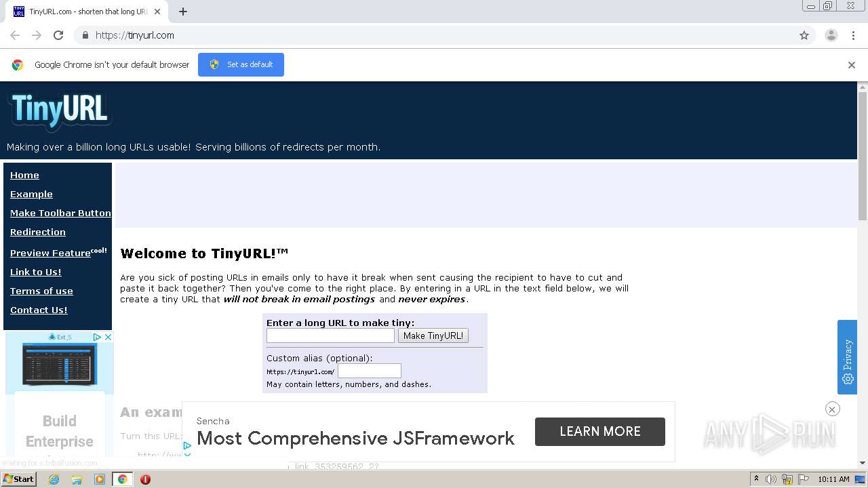The width and height of the screenshot is (868, 488).
Task: Click the padlock site info icon
Action: tap(85, 35)
